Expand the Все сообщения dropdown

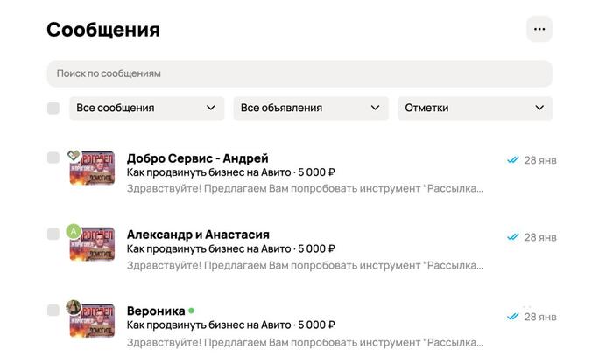click(x=146, y=108)
